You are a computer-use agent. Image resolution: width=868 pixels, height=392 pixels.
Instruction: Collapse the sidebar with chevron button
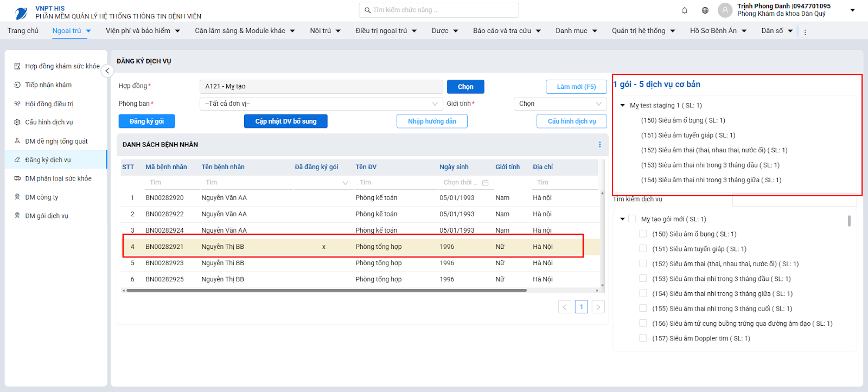click(x=107, y=71)
